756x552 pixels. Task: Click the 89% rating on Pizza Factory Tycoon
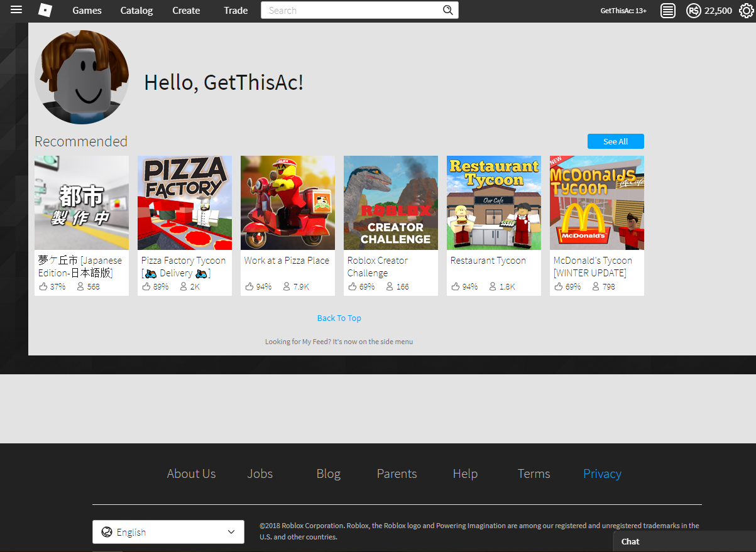click(x=161, y=286)
